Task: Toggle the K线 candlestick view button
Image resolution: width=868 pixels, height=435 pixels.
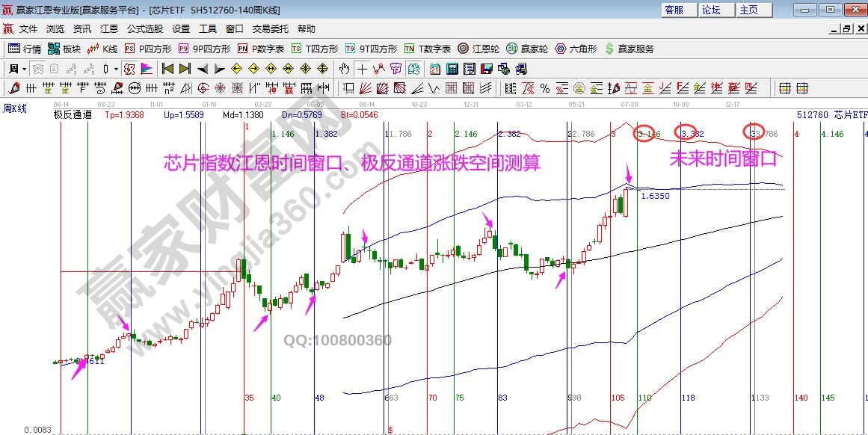Action: (x=102, y=49)
